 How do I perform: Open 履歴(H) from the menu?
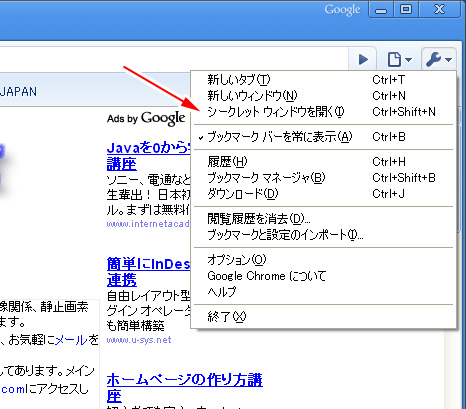click(323, 162)
